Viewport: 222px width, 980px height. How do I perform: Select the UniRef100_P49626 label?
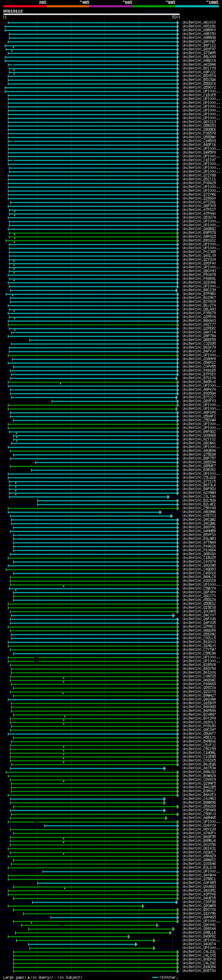pos(199,546)
